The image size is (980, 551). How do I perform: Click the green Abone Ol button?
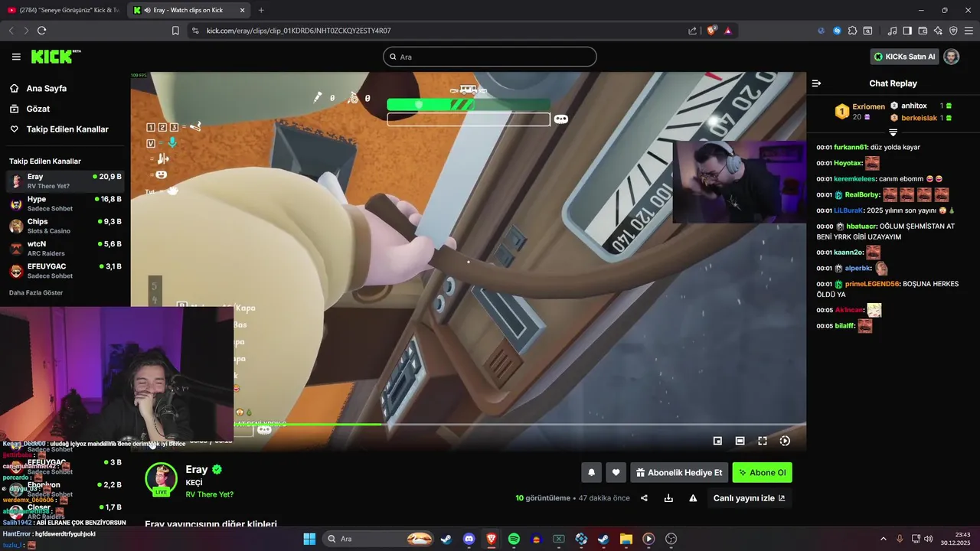(x=762, y=473)
